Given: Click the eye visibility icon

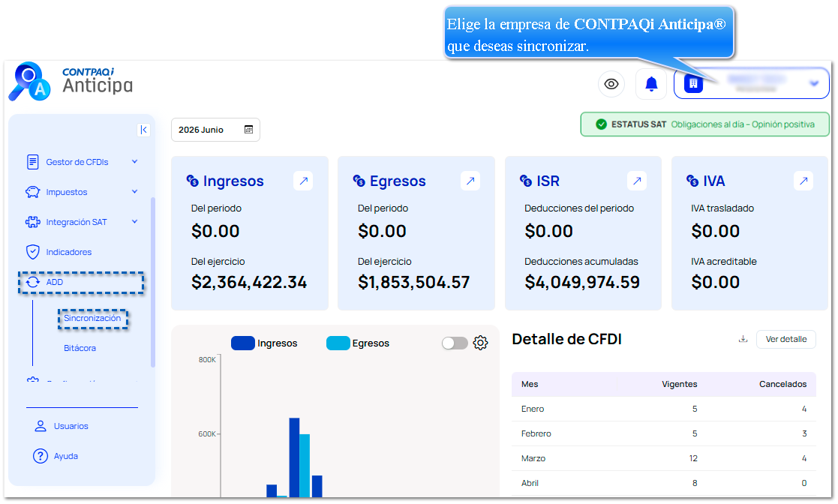Looking at the screenshot, I should (611, 84).
